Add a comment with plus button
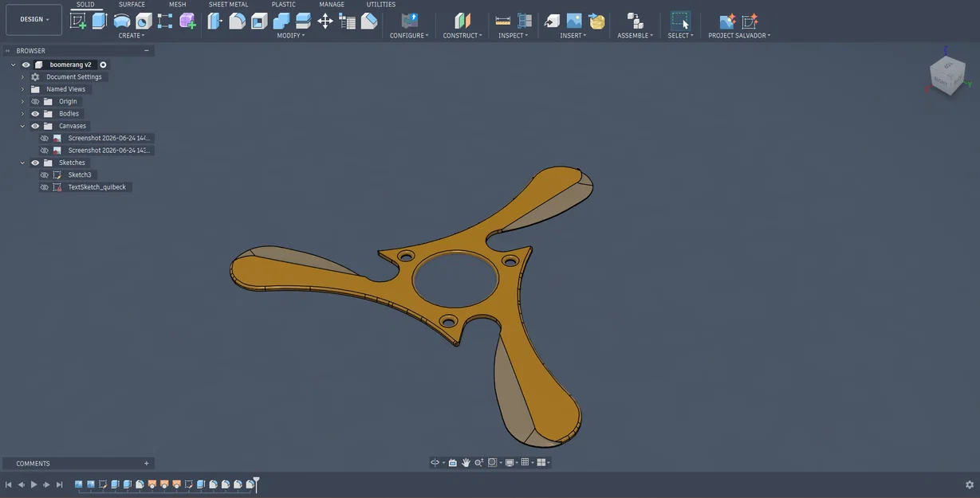Viewport: 980px width, 498px height. tap(147, 463)
